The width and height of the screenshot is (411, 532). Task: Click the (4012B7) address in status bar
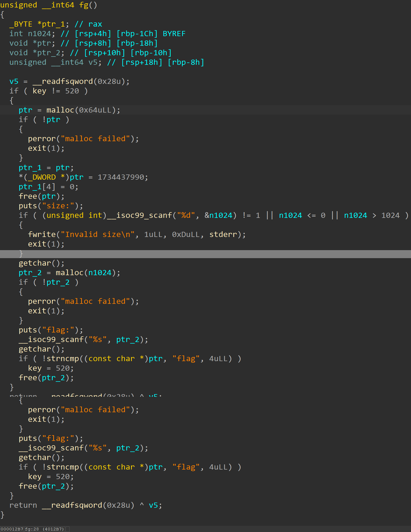(53, 529)
